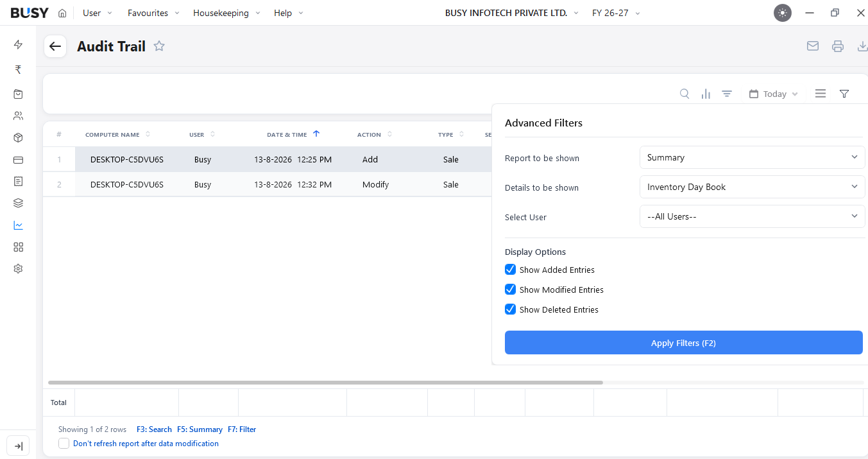Click the email report icon
Screen dimensions: 868x459
[x=813, y=46]
